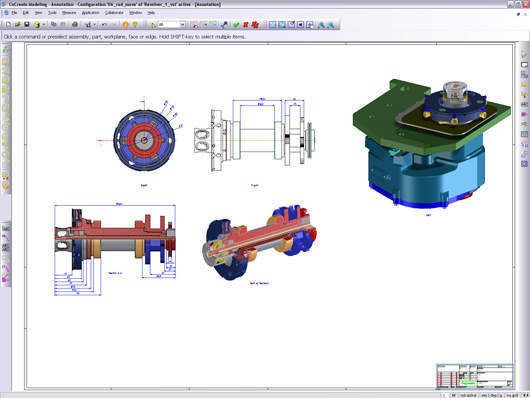This screenshot has width=530, height=398.
Task: Open the Help menu
Action: click(x=151, y=13)
